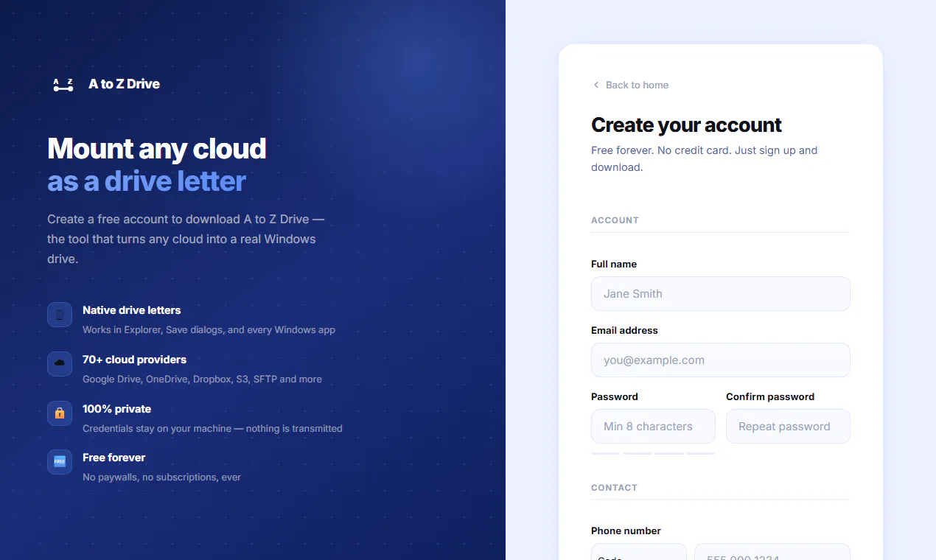Screen dimensions: 936x560
Task: Click the Full name field label
Action: point(614,264)
